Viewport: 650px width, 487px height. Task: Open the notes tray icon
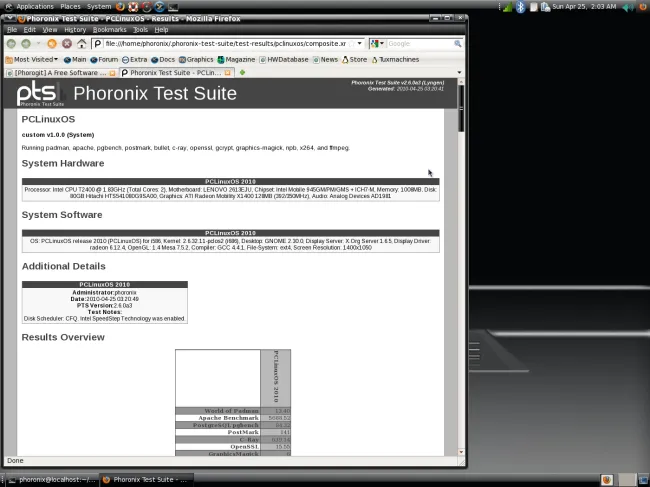(x=534, y=7)
